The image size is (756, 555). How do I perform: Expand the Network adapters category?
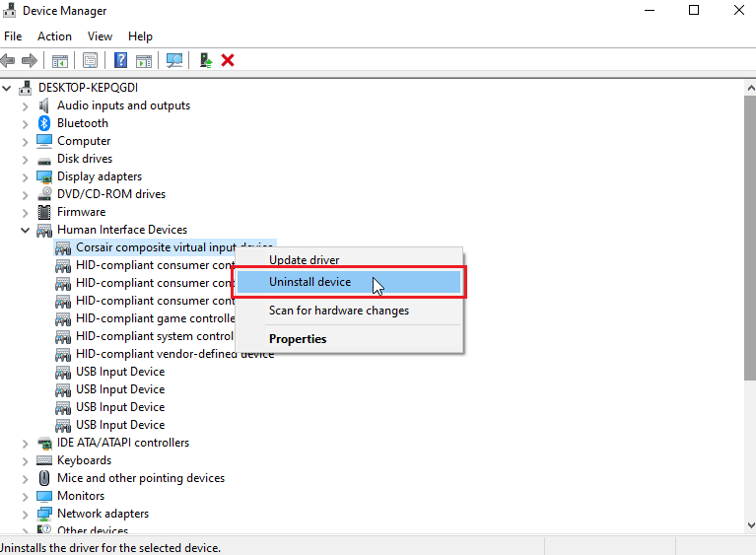point(25,515)
